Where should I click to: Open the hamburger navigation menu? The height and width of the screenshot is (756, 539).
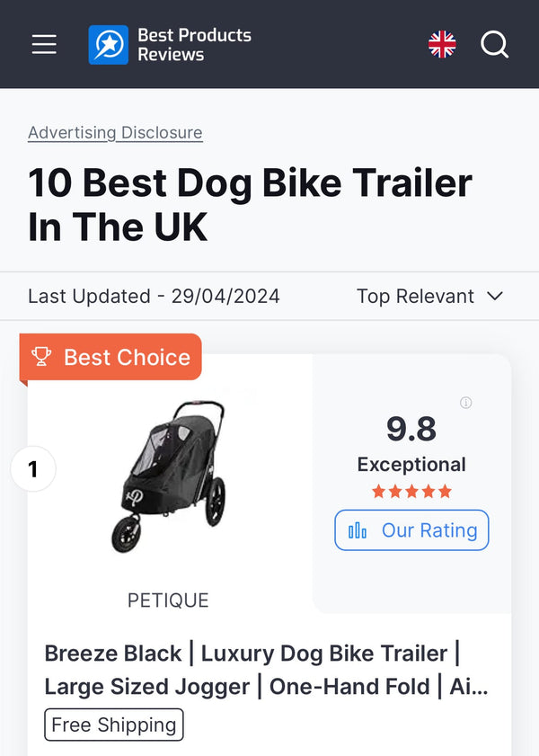[x=44, y=44]
